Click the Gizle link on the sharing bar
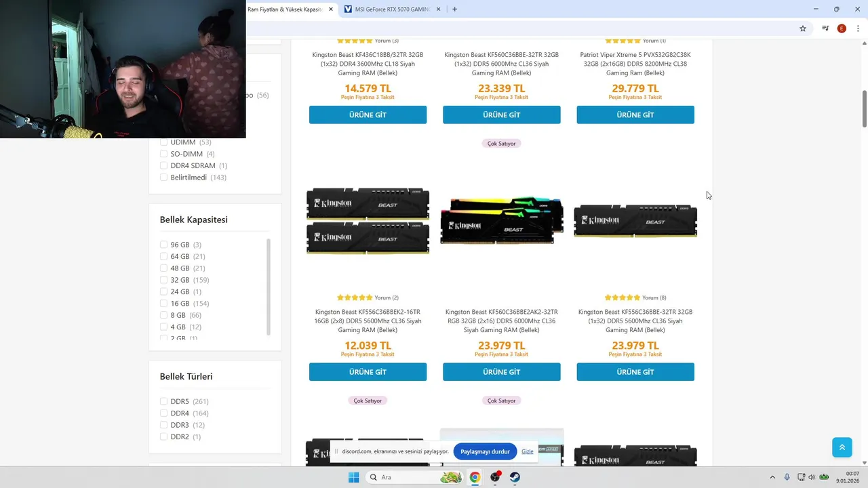Image resolution: width=868 pixels, height=488 pixels. click(528, 451)
